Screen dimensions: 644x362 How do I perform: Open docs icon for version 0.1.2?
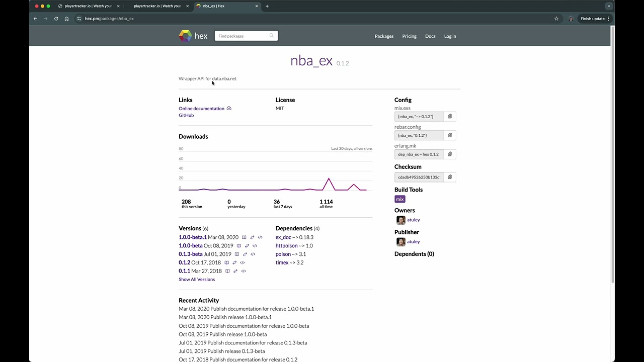[x=226, y=262]
